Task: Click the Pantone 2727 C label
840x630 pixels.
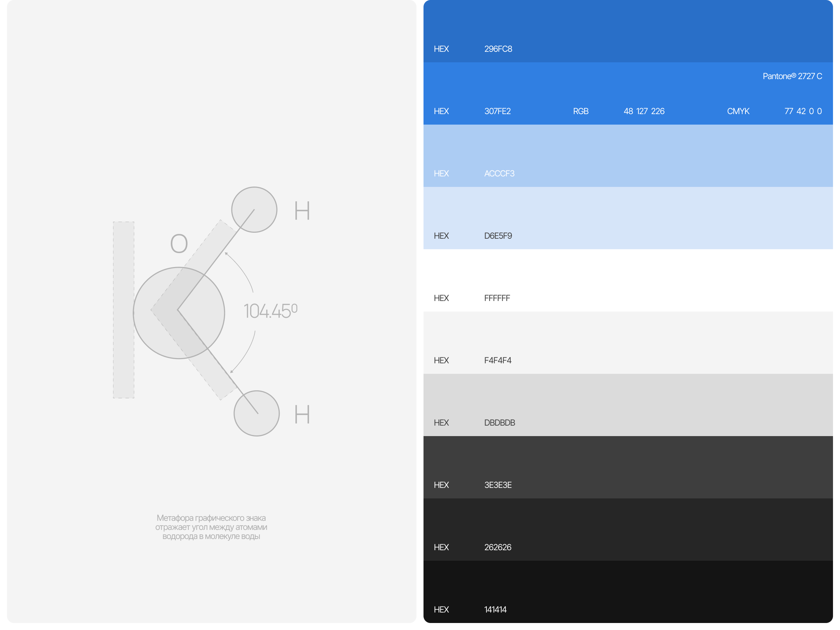Action: pyautogui.click(x=792, y=76)
